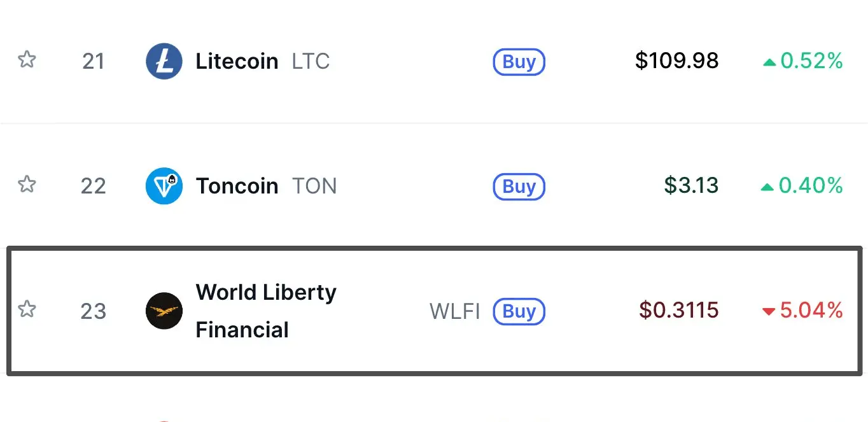Click the Toncoin blue logo icon
868x422 pixels.
tap(164, 186)
